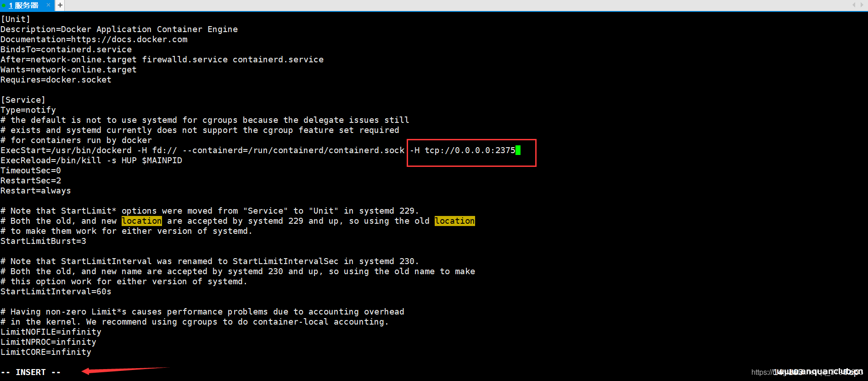Viewport: 868px width, 381px height.
Task: Click the docs.docker.com documentation URL
Action: click(129, 39)
